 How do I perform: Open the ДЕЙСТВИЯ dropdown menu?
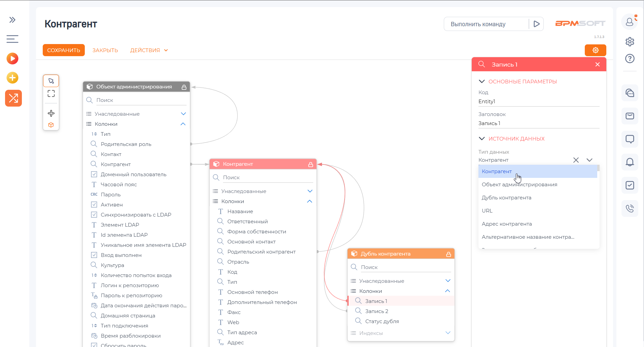pyautogui.click(x=149, y=50)
